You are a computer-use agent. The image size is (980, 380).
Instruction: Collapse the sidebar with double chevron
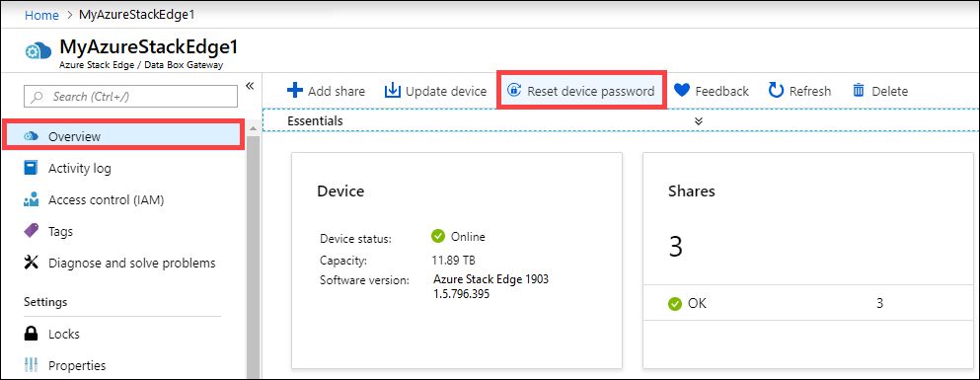(250, 86)
